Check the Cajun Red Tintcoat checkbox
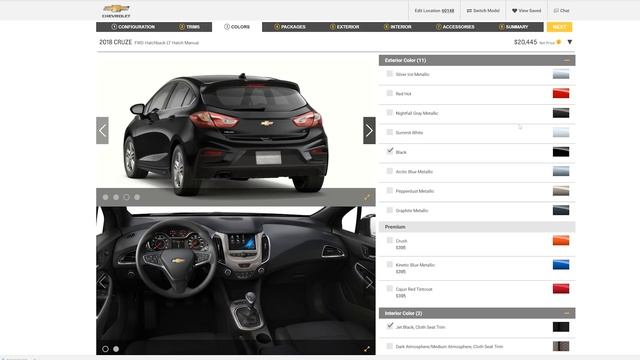Screen dimensions: 640x360 point(390,289)
